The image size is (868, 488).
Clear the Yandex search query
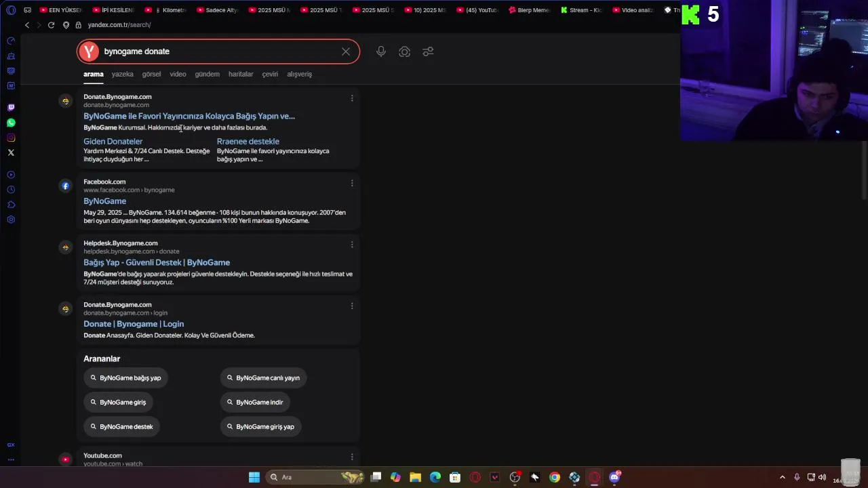[x=346, y=52]
